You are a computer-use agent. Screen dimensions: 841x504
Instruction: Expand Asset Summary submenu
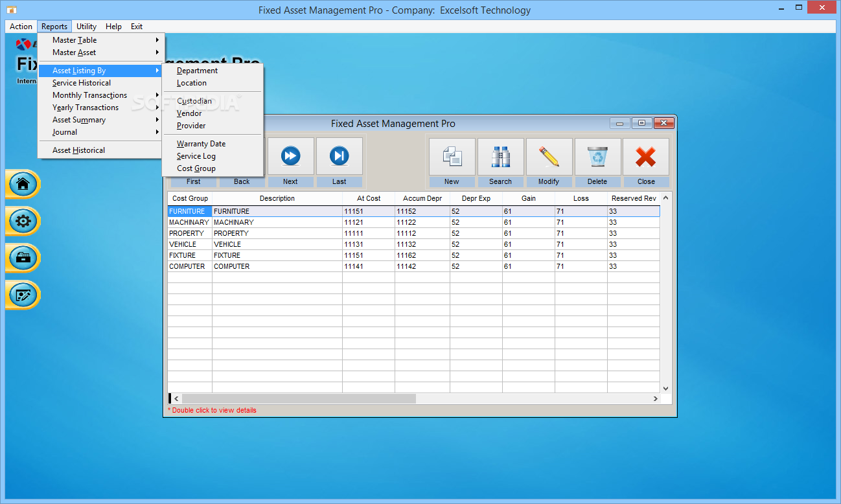click(x=100, y=120)
